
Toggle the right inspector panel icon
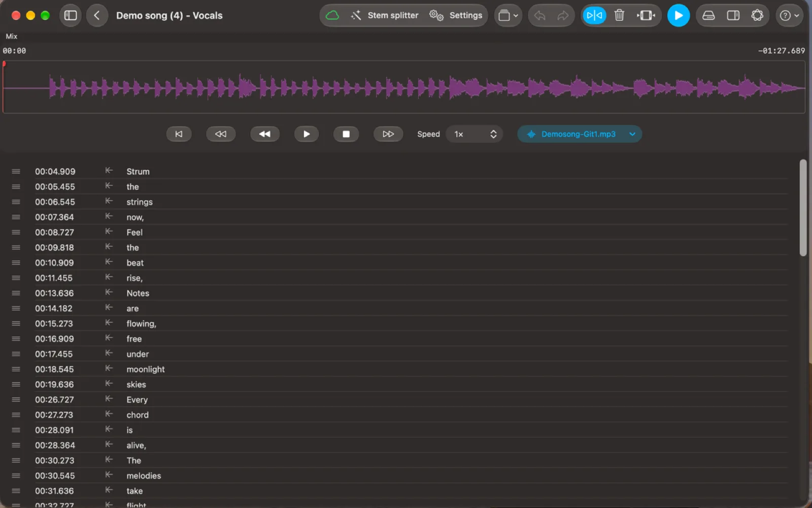click(x=733, y=15)
